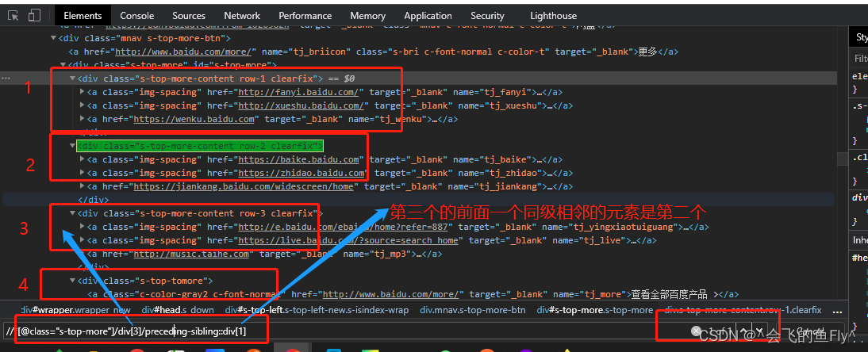View the Security tab
This screenshot has height=352, width=868.
tap(487, 16)
